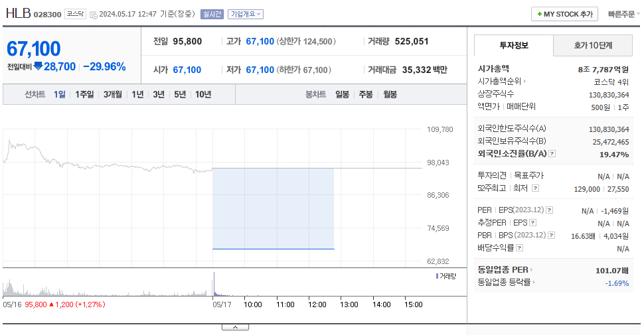The width and height of the screenshot is (644, 335).
Task: Click the 05/17 volume spike bar
Action: click(214, 284)
